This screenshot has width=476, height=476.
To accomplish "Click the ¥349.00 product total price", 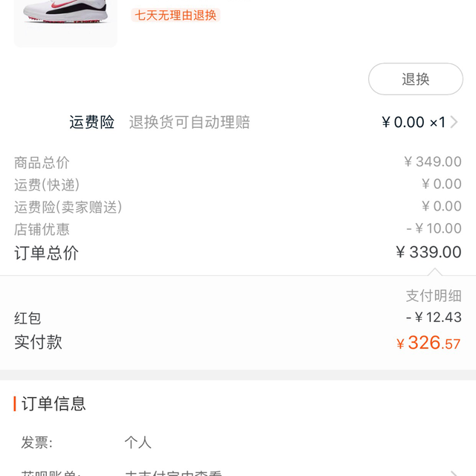I will (433, 162).
